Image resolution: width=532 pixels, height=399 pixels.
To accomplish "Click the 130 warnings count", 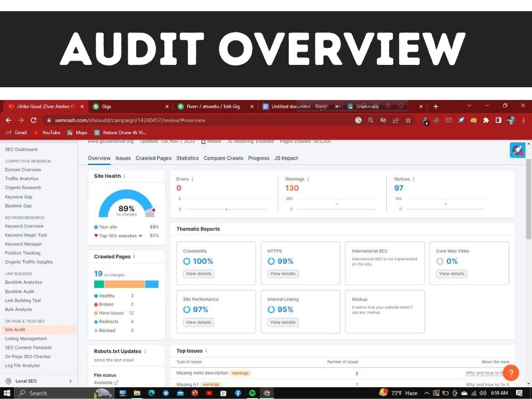I will 292,188.
